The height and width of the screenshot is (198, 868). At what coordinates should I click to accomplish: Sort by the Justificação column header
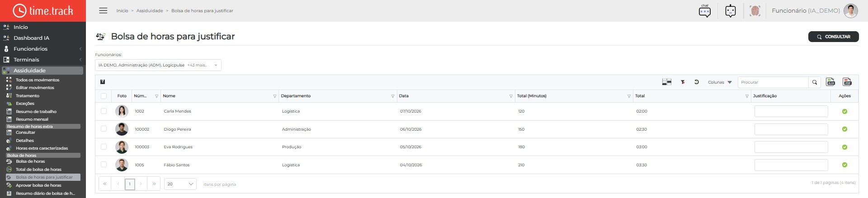[x=765, y=96]
